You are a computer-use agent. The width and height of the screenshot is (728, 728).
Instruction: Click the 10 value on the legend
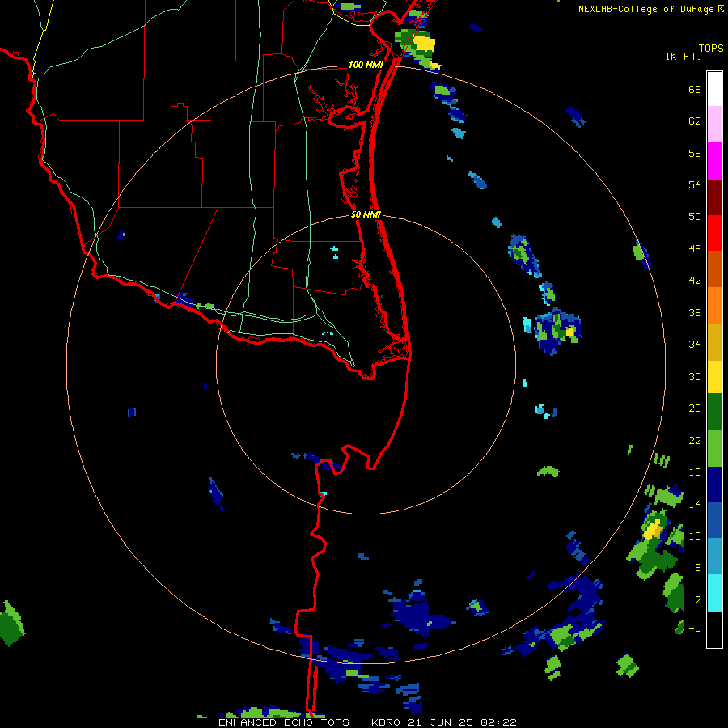695,535
